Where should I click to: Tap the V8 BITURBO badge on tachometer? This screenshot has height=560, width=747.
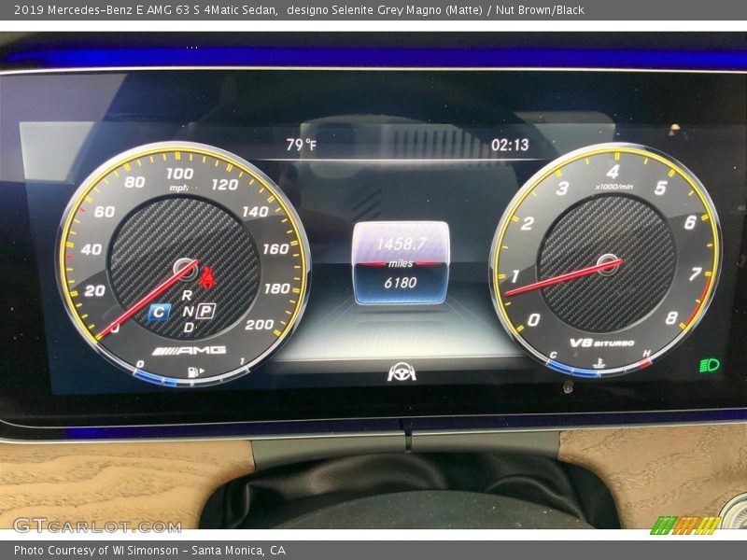(x=601, y=343)
